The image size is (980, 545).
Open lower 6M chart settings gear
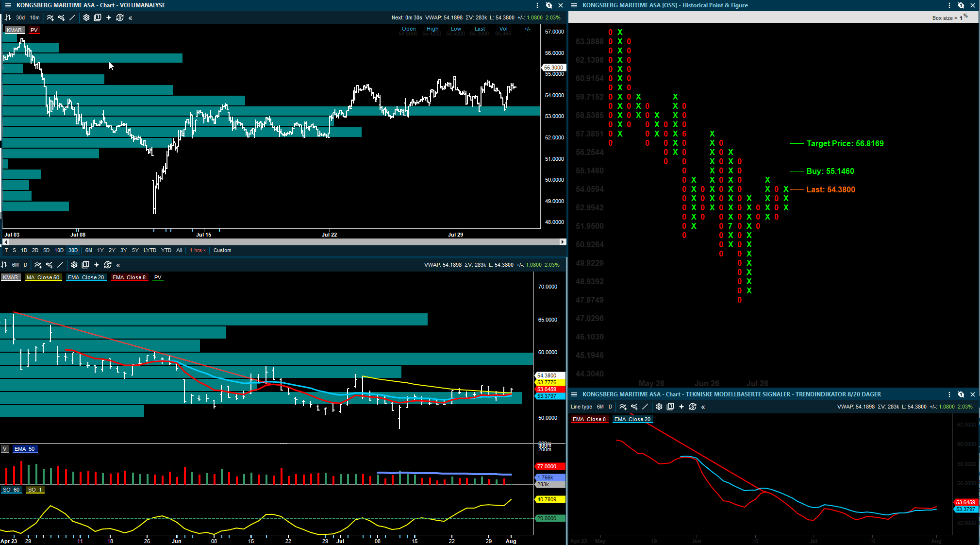74,265
